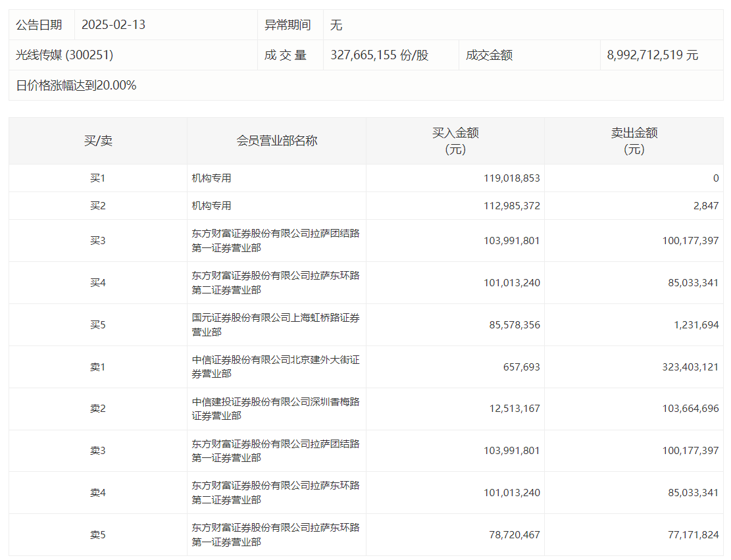731x560 pixels.
Task: Select the 卖1 row label
Action: tap(98, 367)
